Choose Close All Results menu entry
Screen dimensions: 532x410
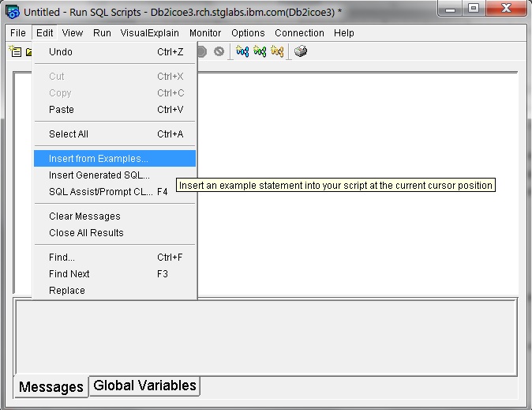click(114, 233)
